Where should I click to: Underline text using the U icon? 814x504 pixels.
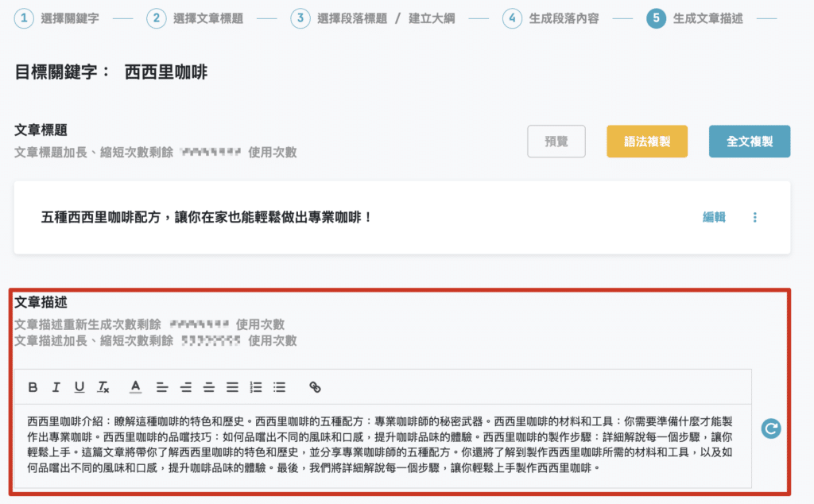pyautogui.click(x=79, y=387)
